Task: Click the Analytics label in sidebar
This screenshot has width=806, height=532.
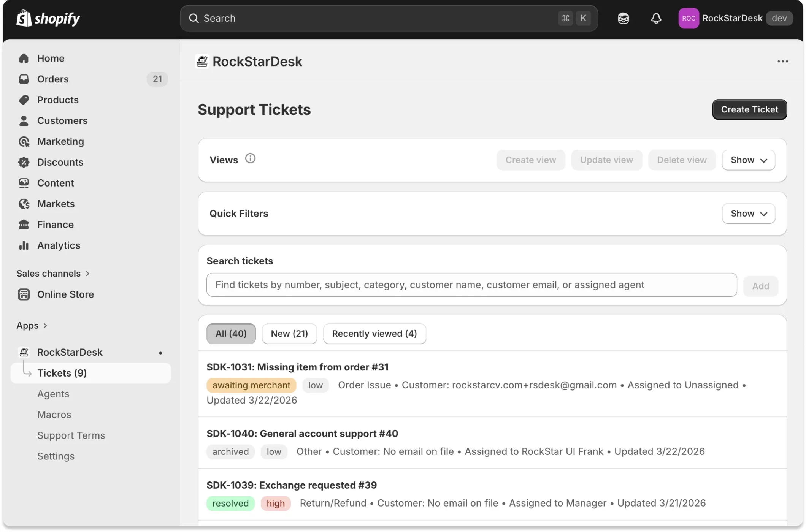Action: 59,245
